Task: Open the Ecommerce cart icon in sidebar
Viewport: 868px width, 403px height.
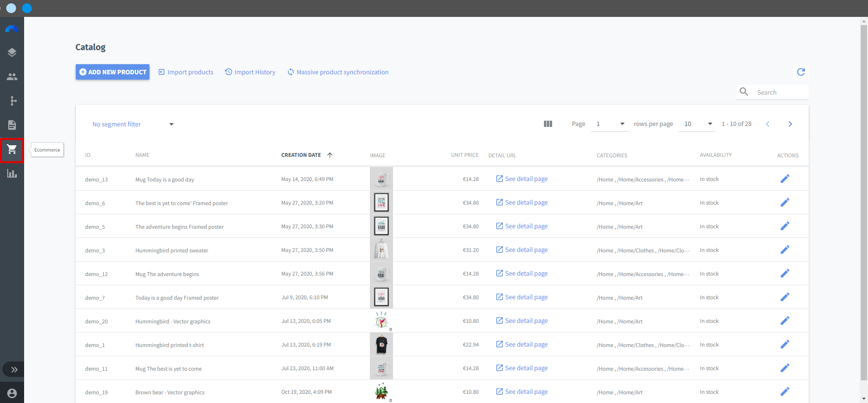Action: [12, 150]
